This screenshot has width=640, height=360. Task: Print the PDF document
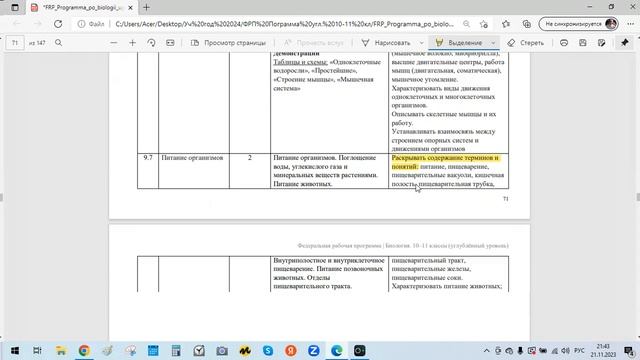[564, 43]
